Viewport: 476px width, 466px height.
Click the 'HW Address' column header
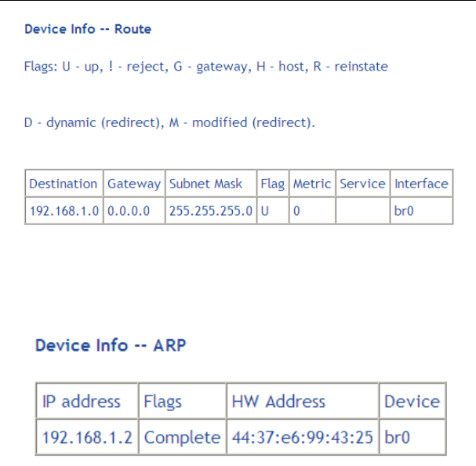[x=303, y=401]
